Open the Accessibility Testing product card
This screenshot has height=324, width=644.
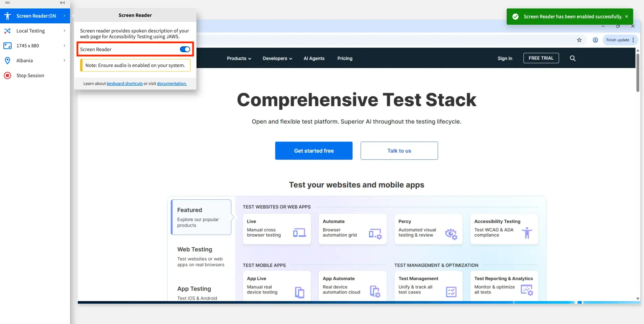(504, 229)
